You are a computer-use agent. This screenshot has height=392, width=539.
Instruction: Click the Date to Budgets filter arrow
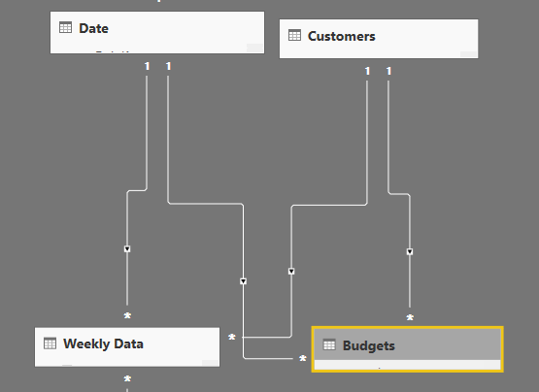click(243, 281)
